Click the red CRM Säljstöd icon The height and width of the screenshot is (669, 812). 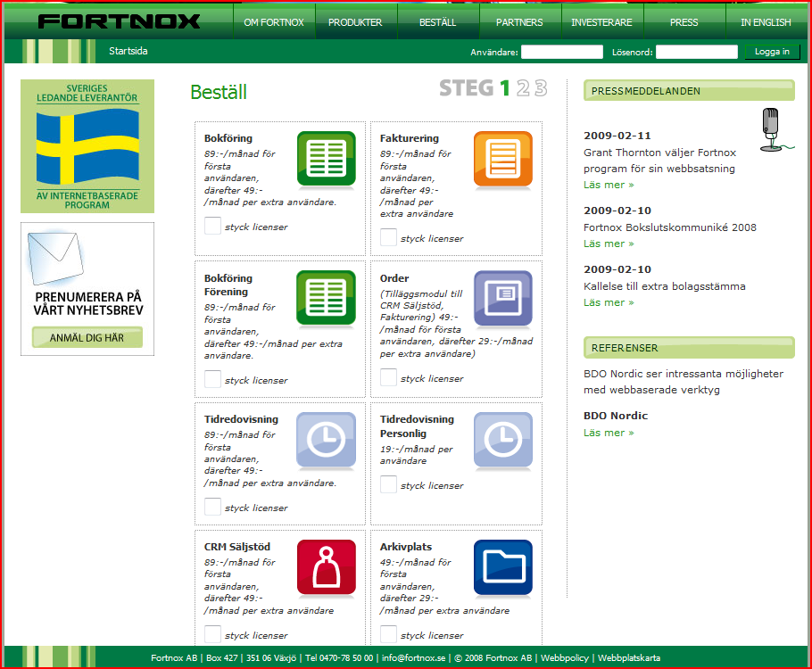327,567
